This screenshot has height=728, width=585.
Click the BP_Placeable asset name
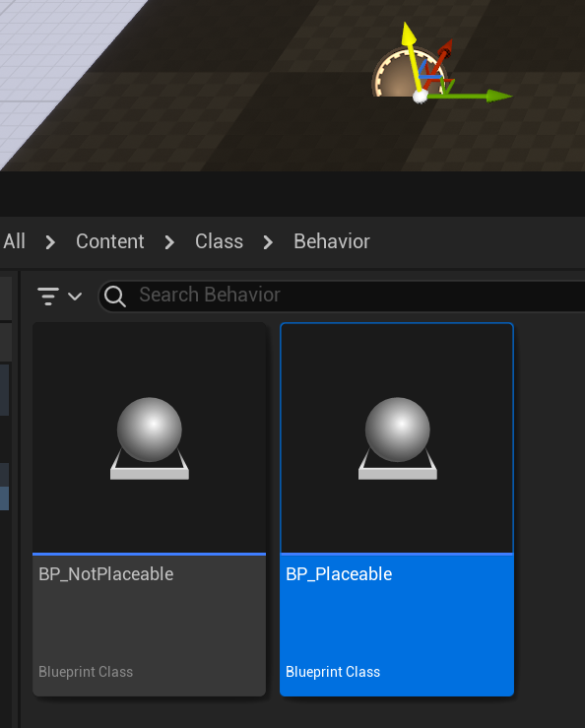click(x=339, y=574)
